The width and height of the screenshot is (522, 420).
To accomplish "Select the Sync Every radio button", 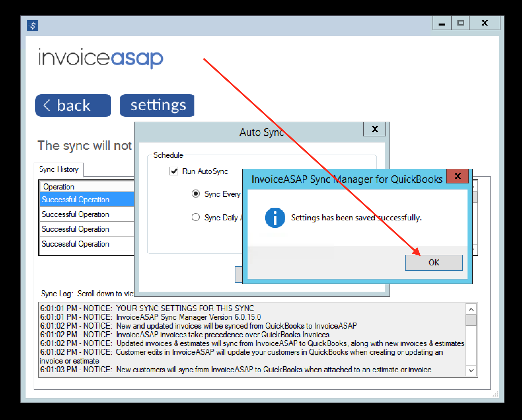I will pyautogui.click(x=195, y=194).
